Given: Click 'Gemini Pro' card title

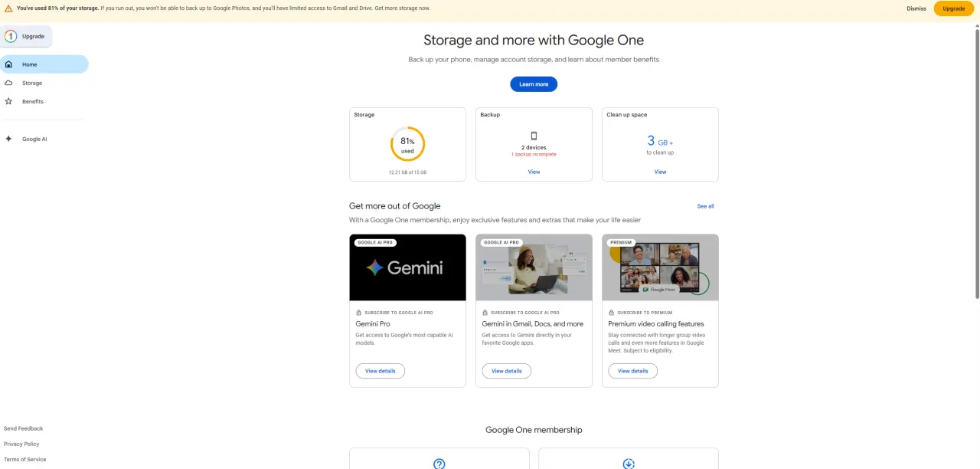Looking at the screenshot, I should coord(373,324).
